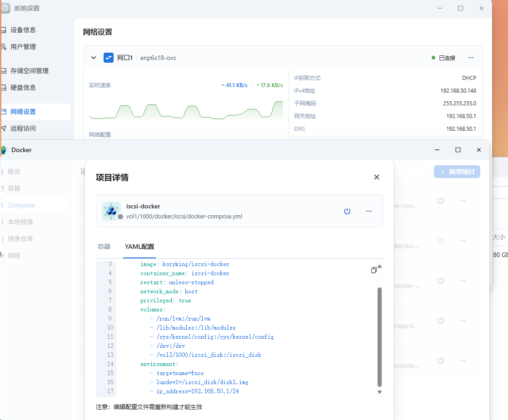Image resolution: width=508 pixels, height=420 pixels.
Task: Toggle power of fifth project in list
Action: click(441, 361)
